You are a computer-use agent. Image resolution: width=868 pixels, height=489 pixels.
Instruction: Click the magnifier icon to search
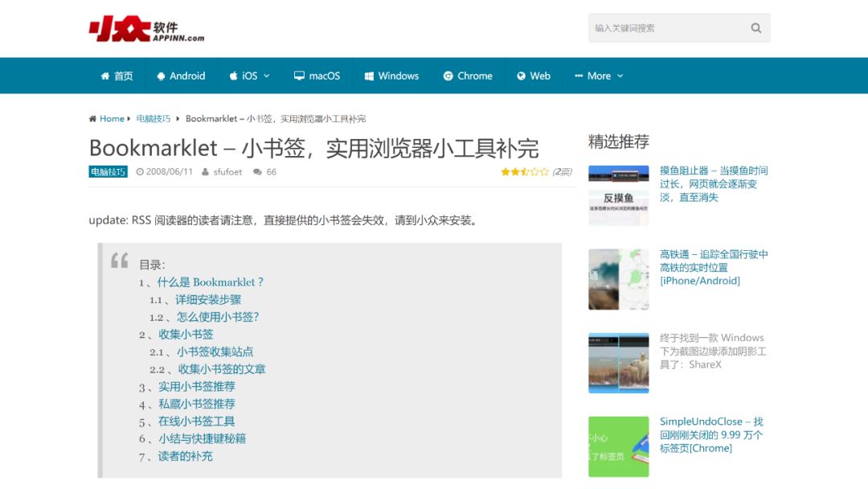point(755,27)
